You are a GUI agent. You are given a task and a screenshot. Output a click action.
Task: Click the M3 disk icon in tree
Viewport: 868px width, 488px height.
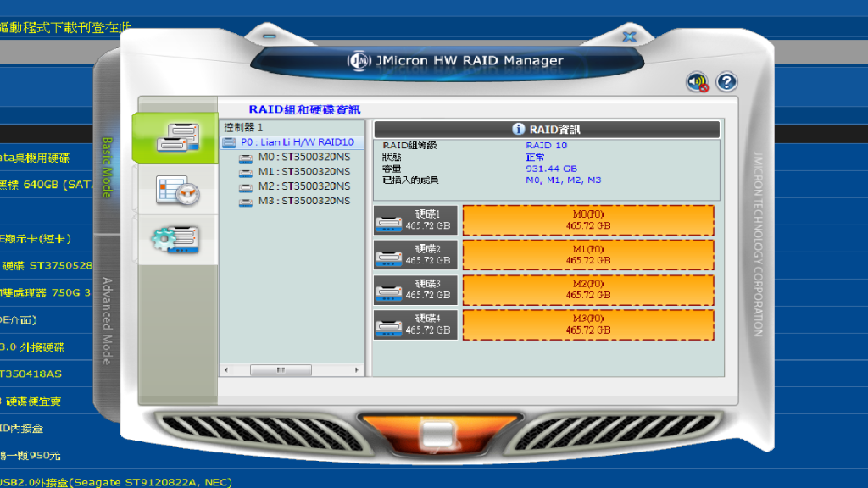pyautogui.click(x=246, y=202)
